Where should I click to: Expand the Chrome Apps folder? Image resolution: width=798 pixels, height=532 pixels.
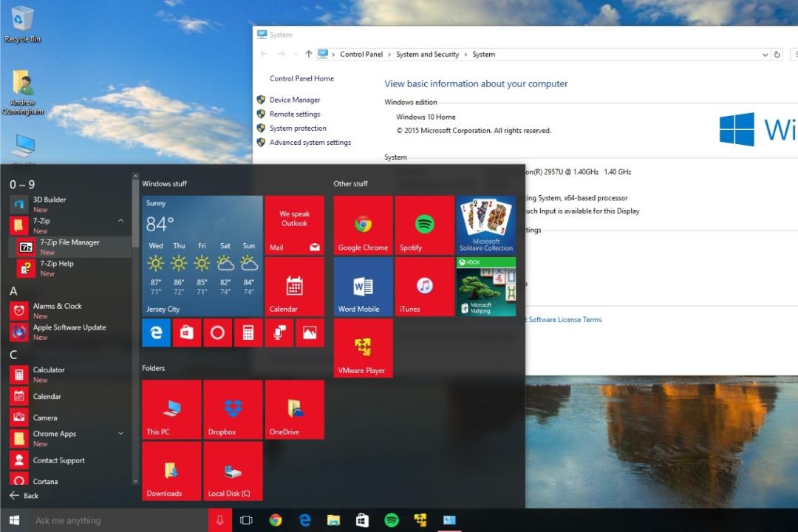[x=120, y=433]
